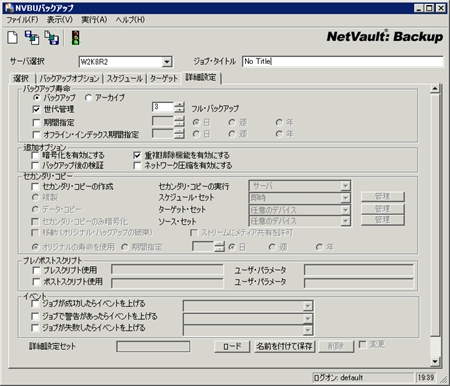450x386 pixels.
Task: Click the 名前を付けて保存 button
Action: (x=284, y=346)
